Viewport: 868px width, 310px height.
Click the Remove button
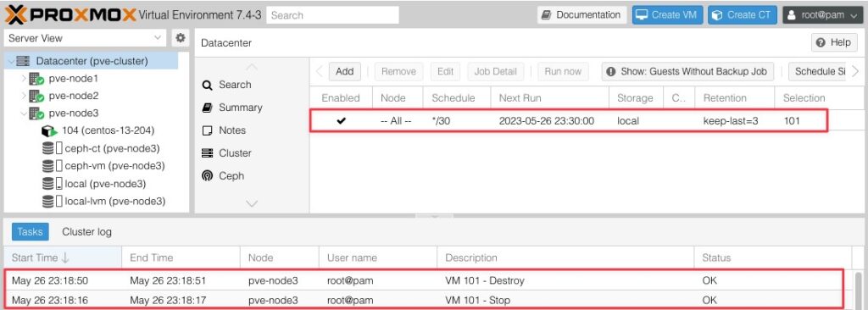coord(398,71)
